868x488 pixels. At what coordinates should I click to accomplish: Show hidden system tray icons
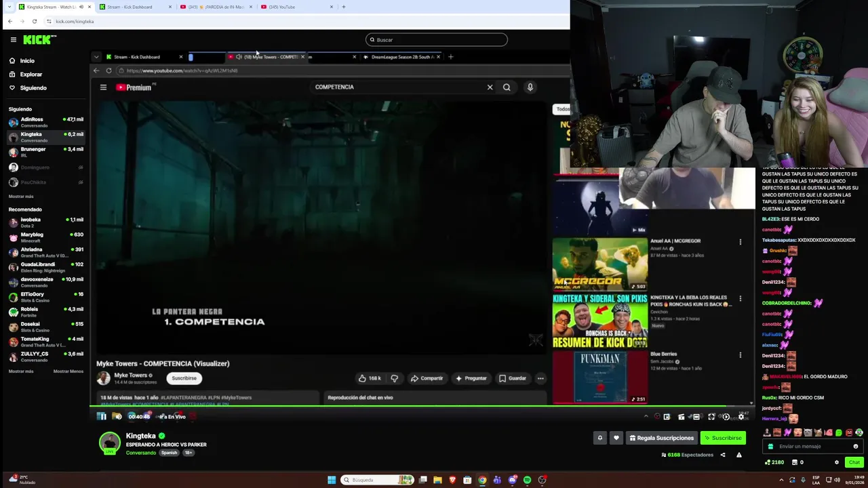tap(782, 480)
